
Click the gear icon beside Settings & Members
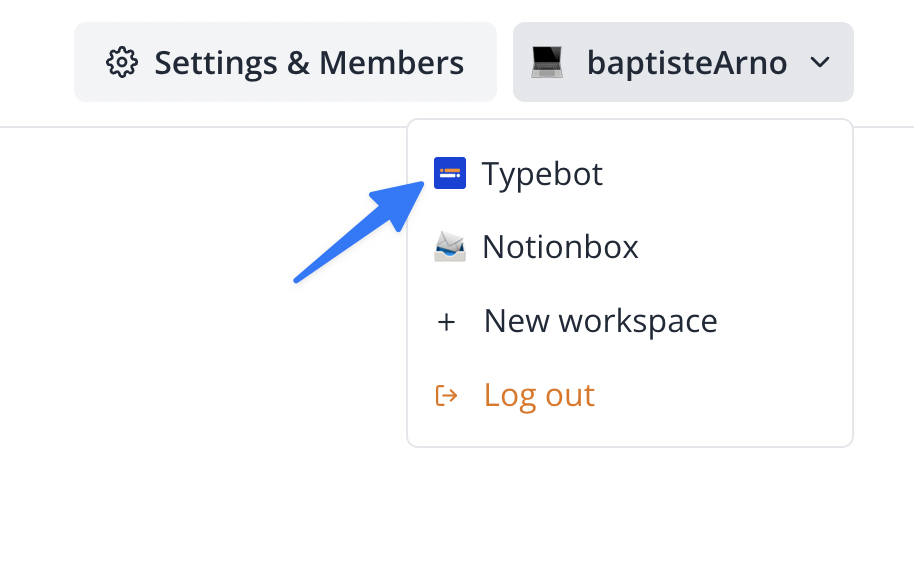pyautogui.click(x=122, y=63)
